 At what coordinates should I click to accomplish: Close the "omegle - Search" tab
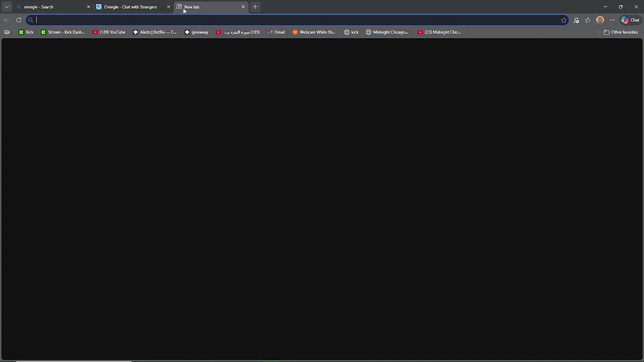[x=89, y=7]
